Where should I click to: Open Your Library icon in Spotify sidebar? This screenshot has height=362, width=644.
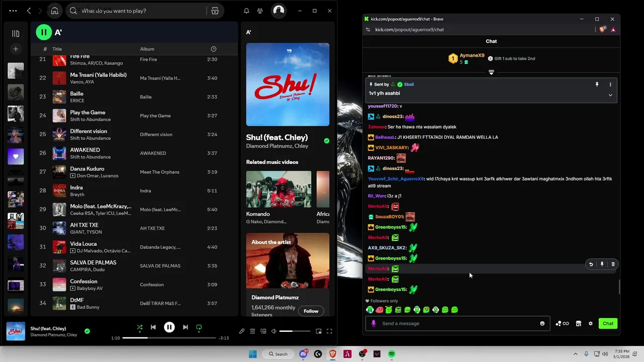[x=16, y=33]
